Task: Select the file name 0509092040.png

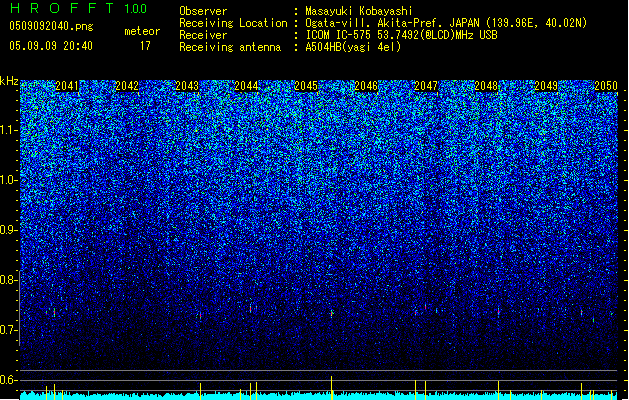Action: point(51,26)
